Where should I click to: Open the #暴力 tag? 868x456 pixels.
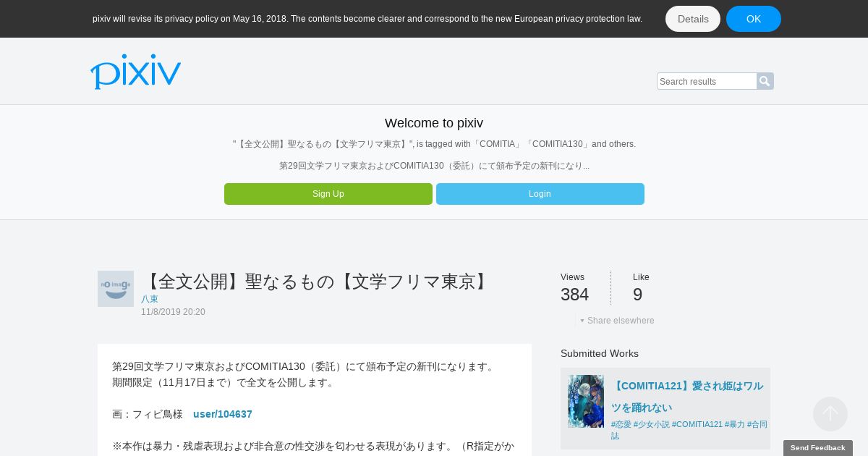click(735, 424)
